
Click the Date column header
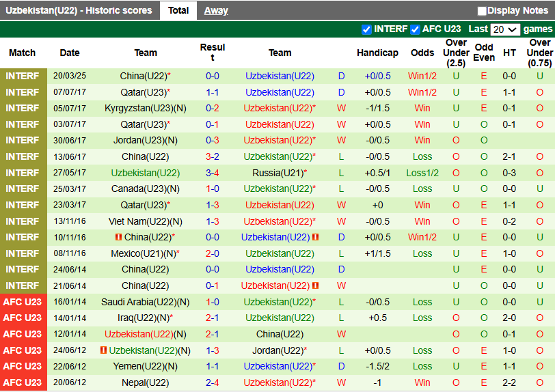70,53
